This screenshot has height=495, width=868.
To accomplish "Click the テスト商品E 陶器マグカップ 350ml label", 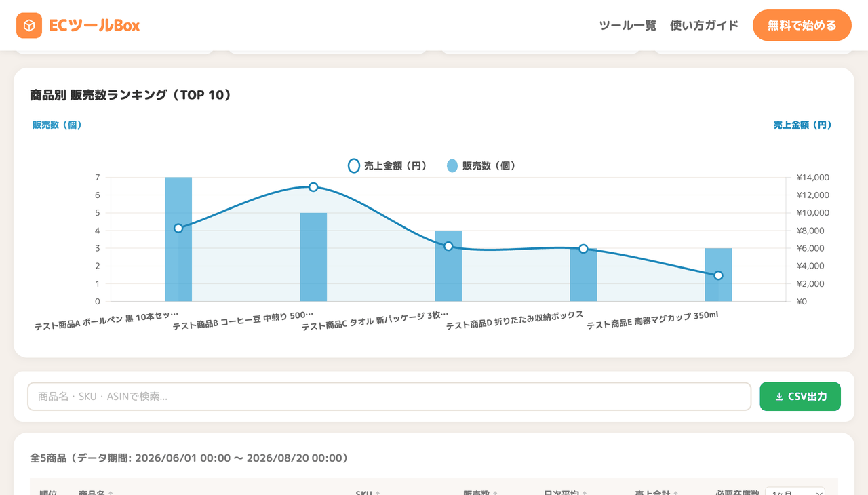I will [652, 320].
